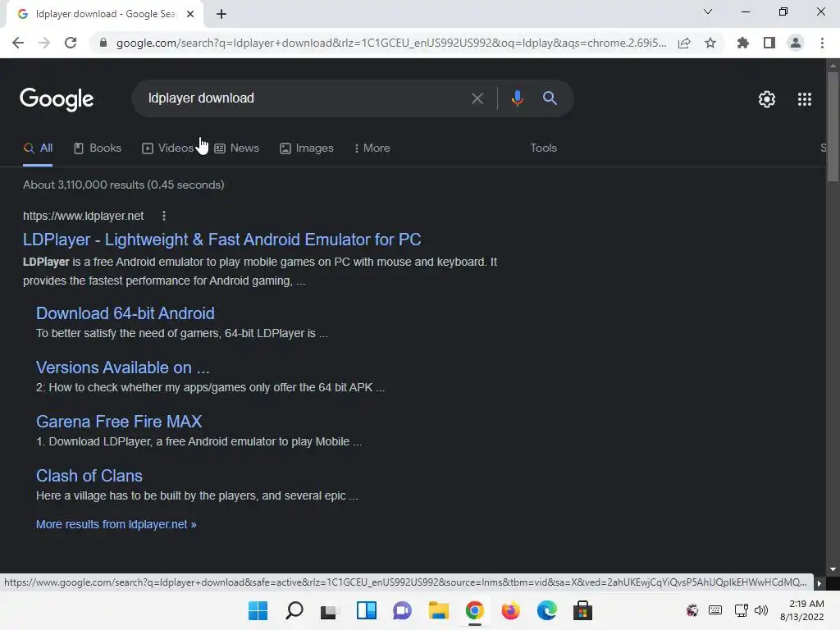Open Google quick settings gear
The image size is (840, 630).
click(x=767, y=99)
